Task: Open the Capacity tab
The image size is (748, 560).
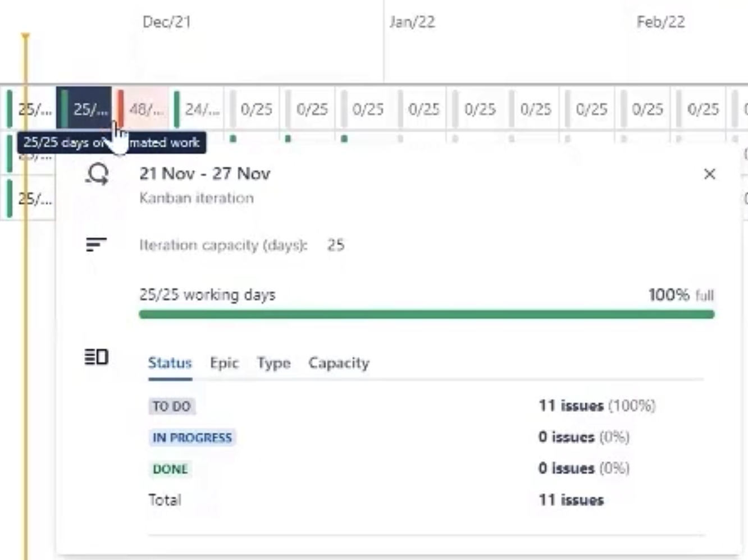Action: point(338,363)
